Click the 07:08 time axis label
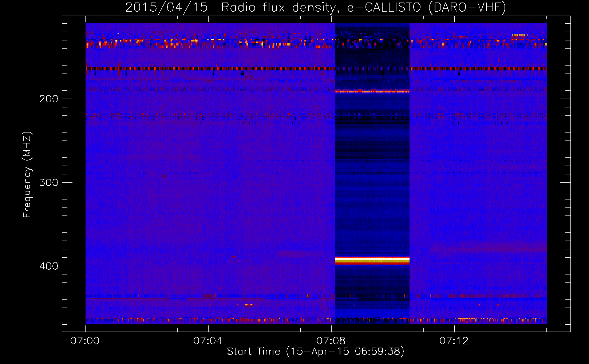Image resolution: width=589 pixels, height=364 pixels. point(331,341)
